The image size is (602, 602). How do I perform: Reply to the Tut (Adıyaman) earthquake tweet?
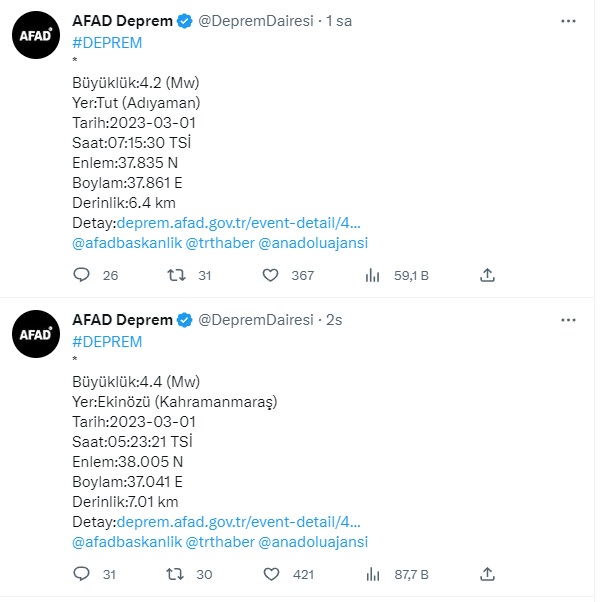point(82,275)
